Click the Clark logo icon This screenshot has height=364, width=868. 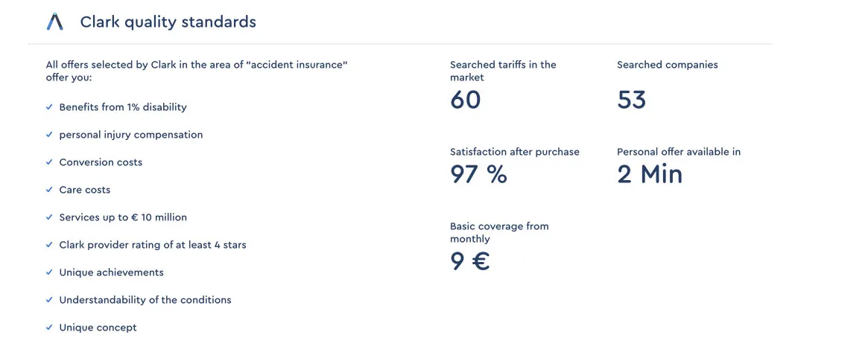point(55,22)
